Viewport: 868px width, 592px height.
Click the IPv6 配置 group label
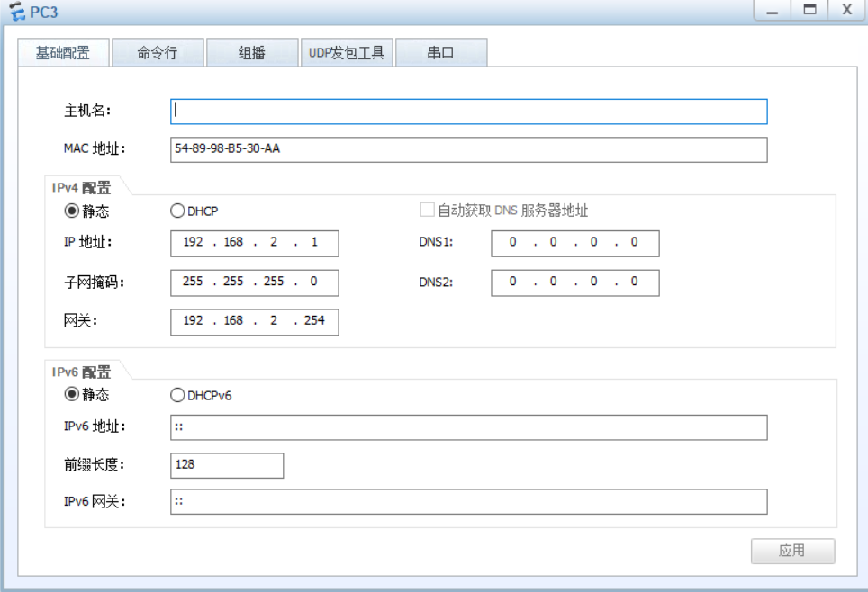coord(81,372)
